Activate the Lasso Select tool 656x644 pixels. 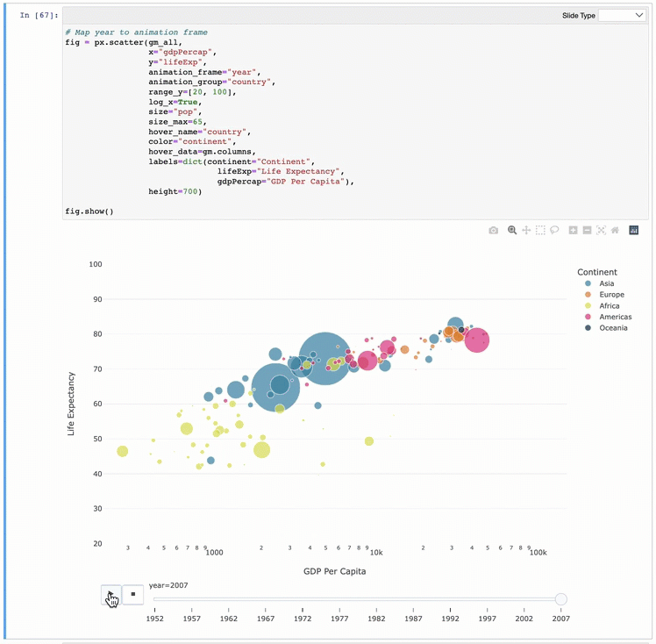tap(555, 231)
